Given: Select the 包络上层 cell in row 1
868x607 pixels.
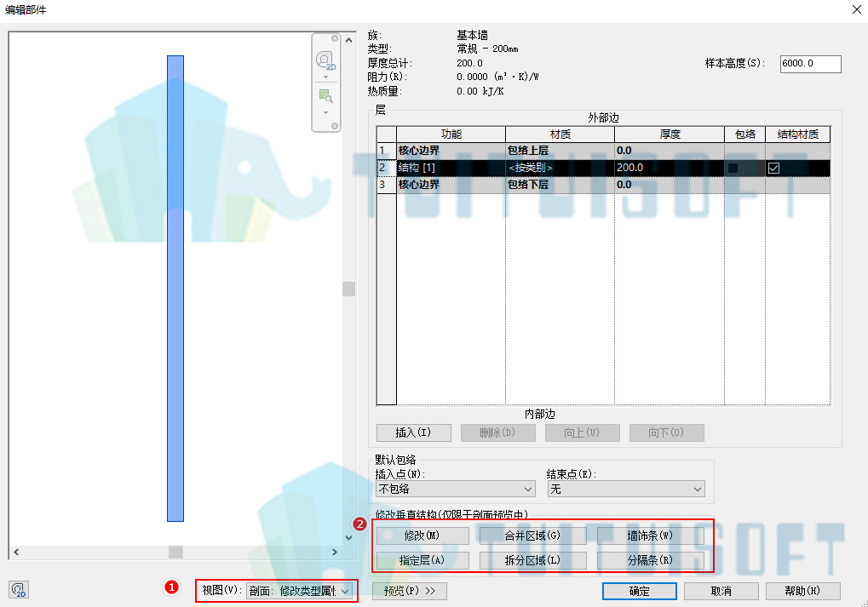Looking at the screenshot, I should (x=560, y=151).
